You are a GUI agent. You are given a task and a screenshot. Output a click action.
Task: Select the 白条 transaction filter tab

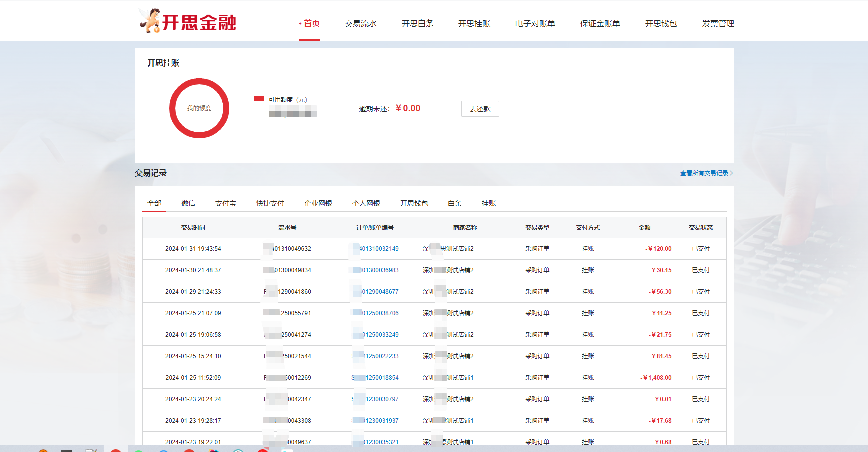(x=455, y=203)
